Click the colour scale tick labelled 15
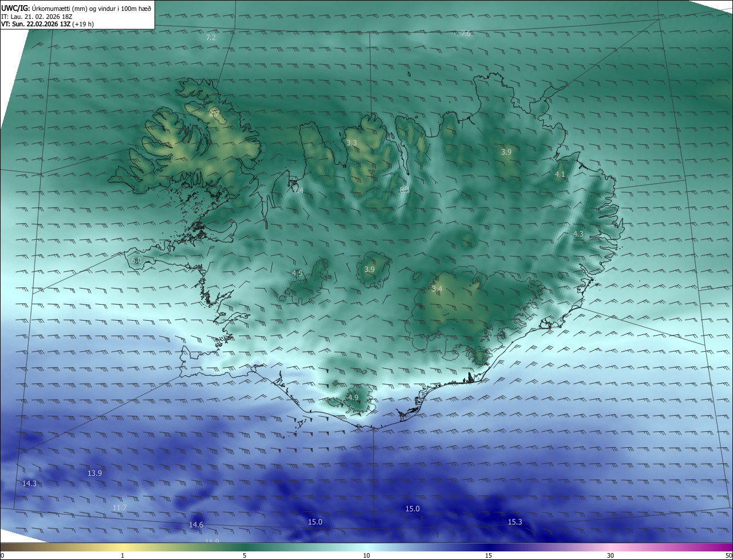The width and height of the screenshot is (733, 560). [488, 555]
